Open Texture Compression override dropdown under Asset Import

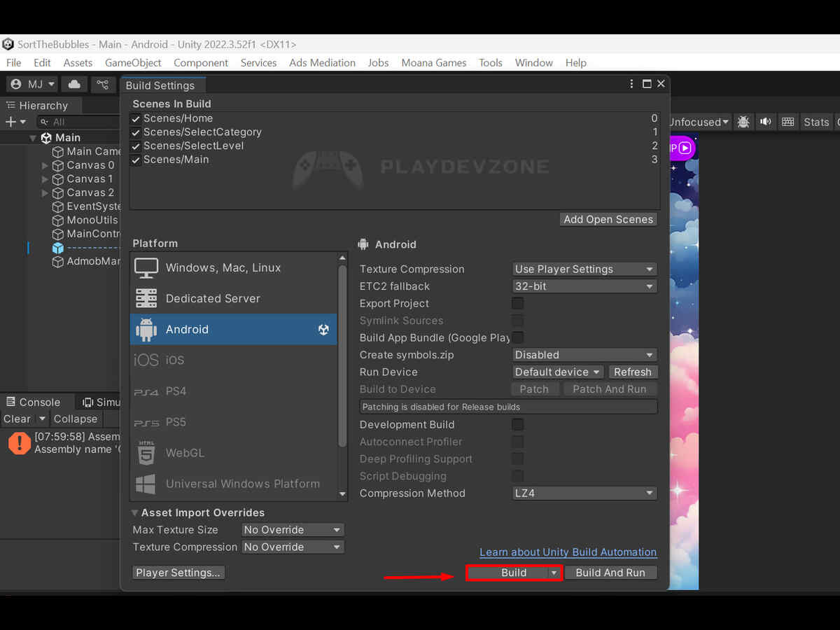293,547
